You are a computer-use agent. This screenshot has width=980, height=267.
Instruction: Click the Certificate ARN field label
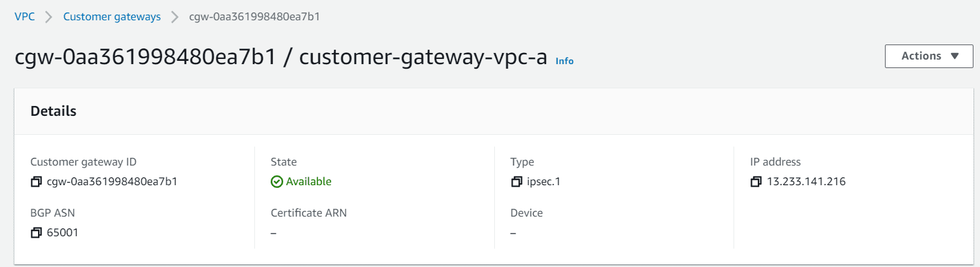308,213
